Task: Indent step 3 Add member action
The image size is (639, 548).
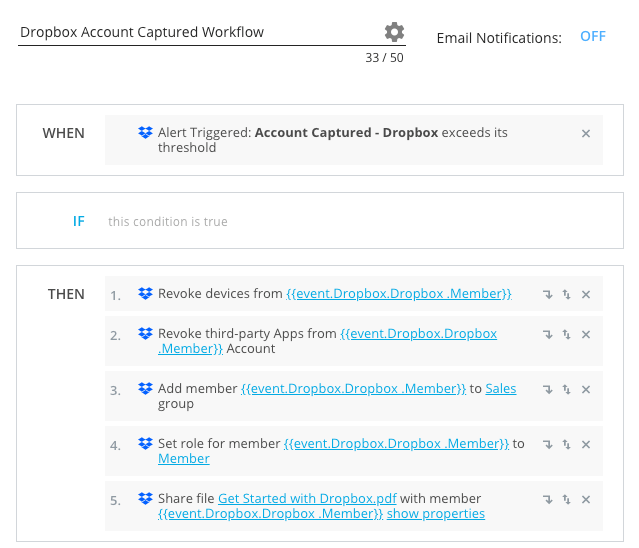Action: click(548, 390)
